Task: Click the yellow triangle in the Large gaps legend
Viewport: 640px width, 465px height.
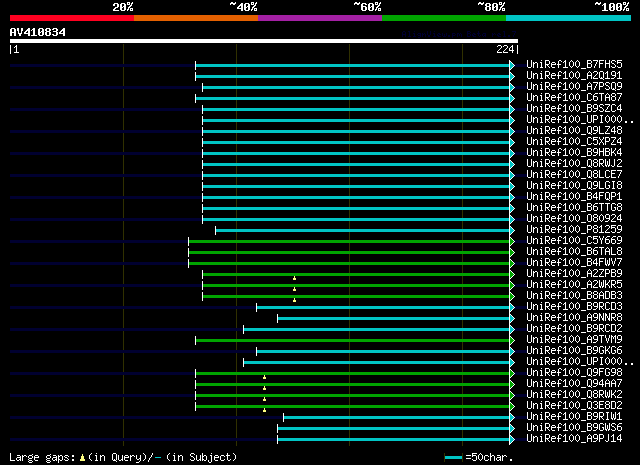Action: tap(82, 458)
